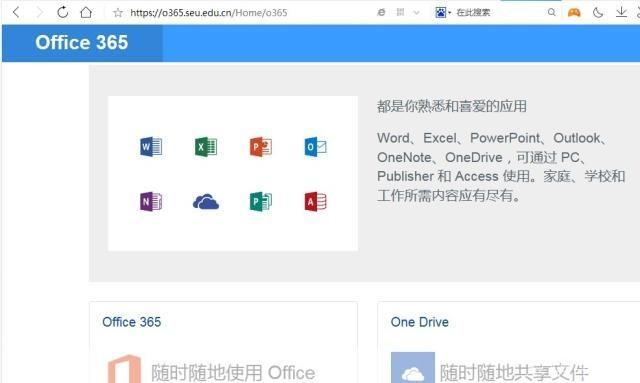Click the orange Office logo in card
The height and width of the screenshot is (383, 640).
tap(124, 369)
